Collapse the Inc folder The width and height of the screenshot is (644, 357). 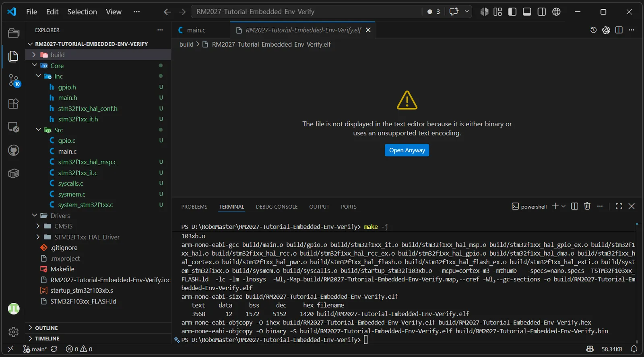[38, 76]
